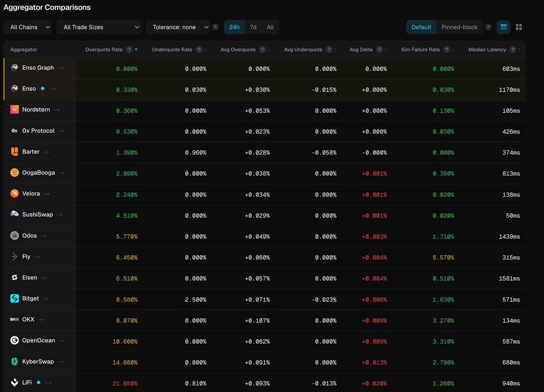544x392 pixels.
Task: Open Fly aggregator details
Action: [x=37, y=257]
